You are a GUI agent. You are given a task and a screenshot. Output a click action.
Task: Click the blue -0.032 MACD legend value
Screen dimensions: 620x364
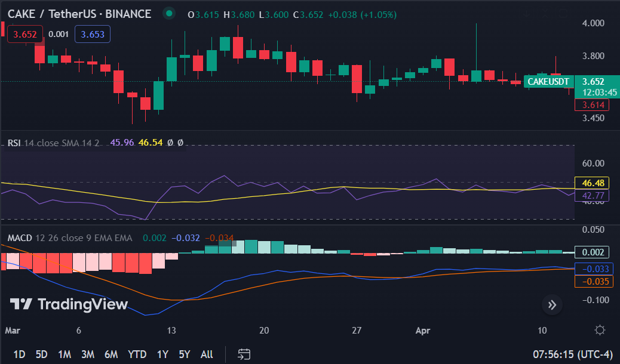185,238
